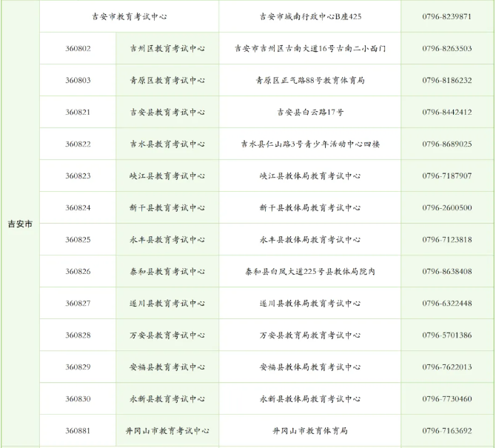Image resolution: width=496 pixels, height=448 pixels.
Task: Select phone number 0796-7622013
Action: point(447,367)
